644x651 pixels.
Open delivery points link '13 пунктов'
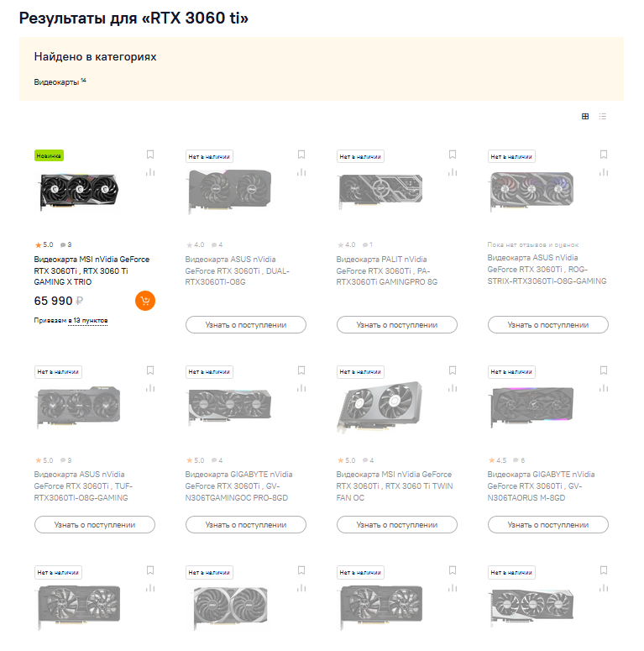[90, 321]
